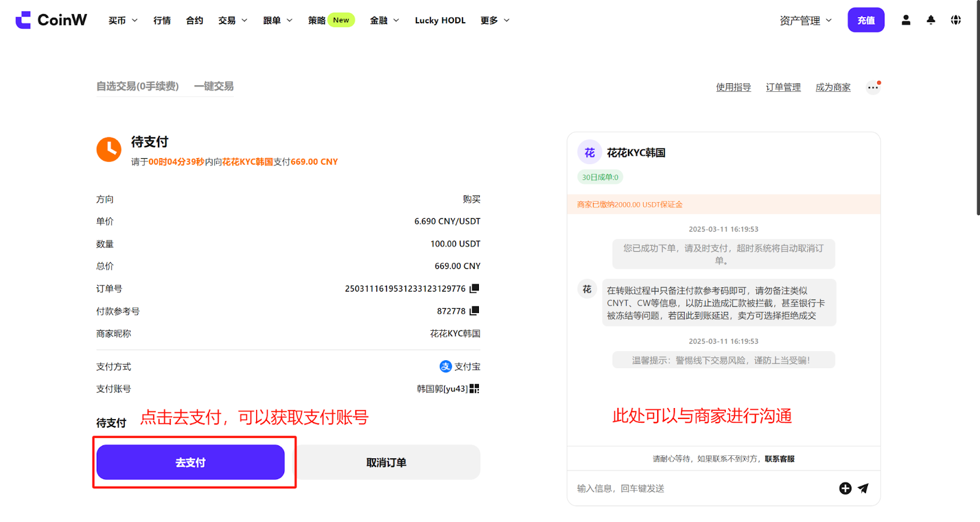980x522 pixels.
Task: Expand the 更多 dropdown menu
Action: 495,20
